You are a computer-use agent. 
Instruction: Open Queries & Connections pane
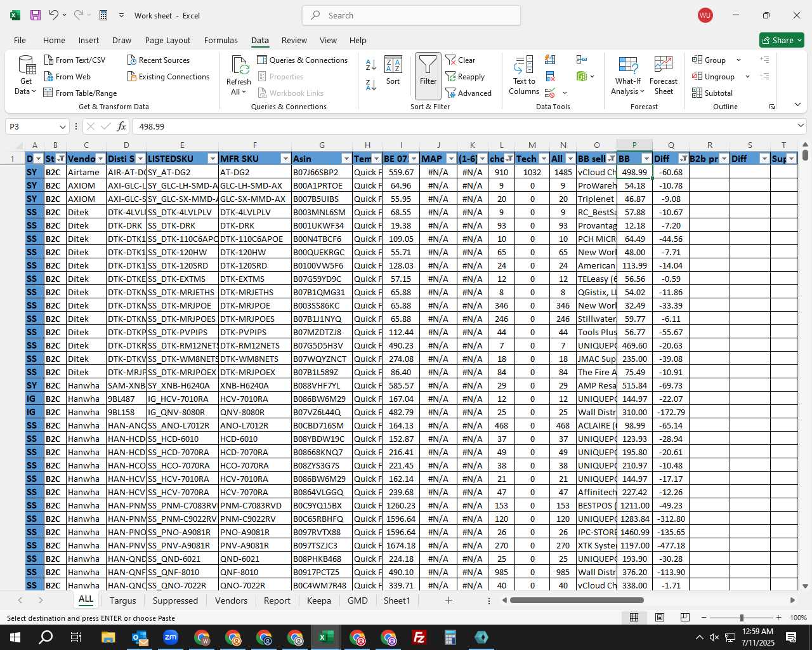(x=303, y=60)
